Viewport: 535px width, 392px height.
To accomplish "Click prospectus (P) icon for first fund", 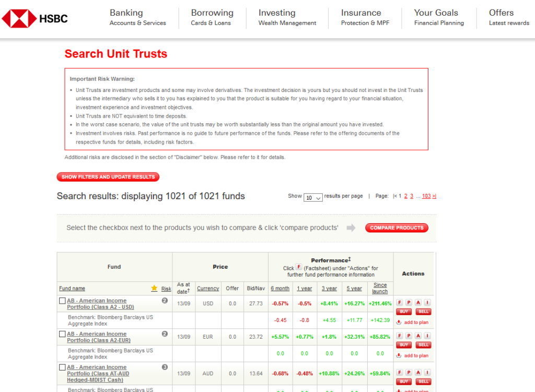I will click(x=409, y=302).
